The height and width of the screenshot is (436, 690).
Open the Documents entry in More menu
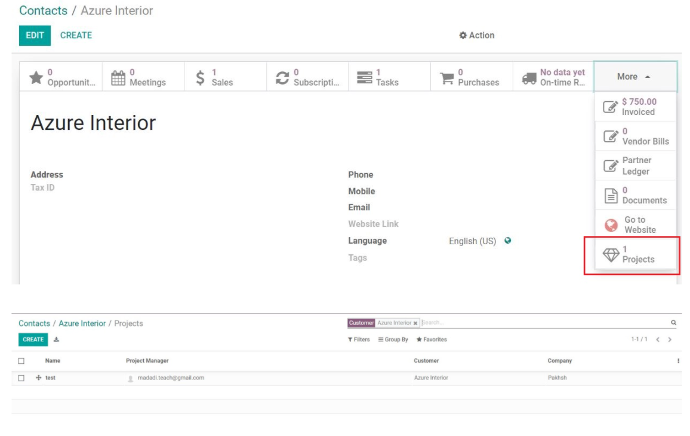635,195
